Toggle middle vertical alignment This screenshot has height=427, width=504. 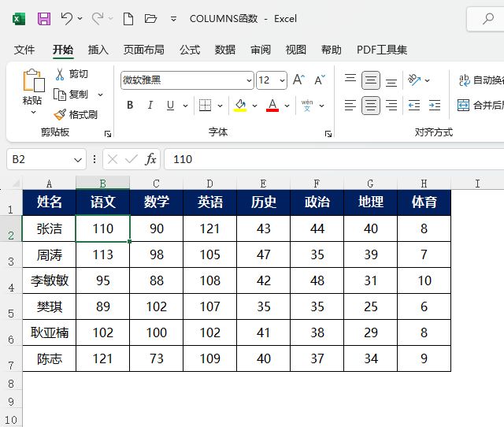371,80
